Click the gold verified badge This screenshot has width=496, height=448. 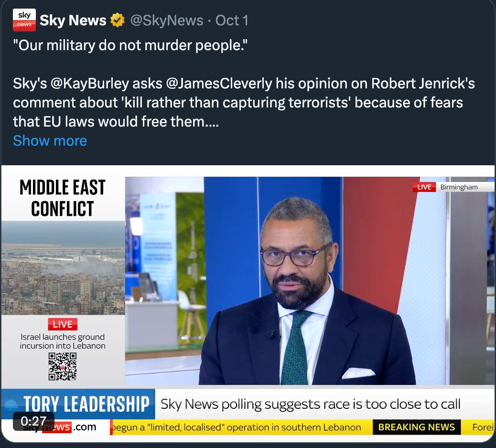pos(118,20)
